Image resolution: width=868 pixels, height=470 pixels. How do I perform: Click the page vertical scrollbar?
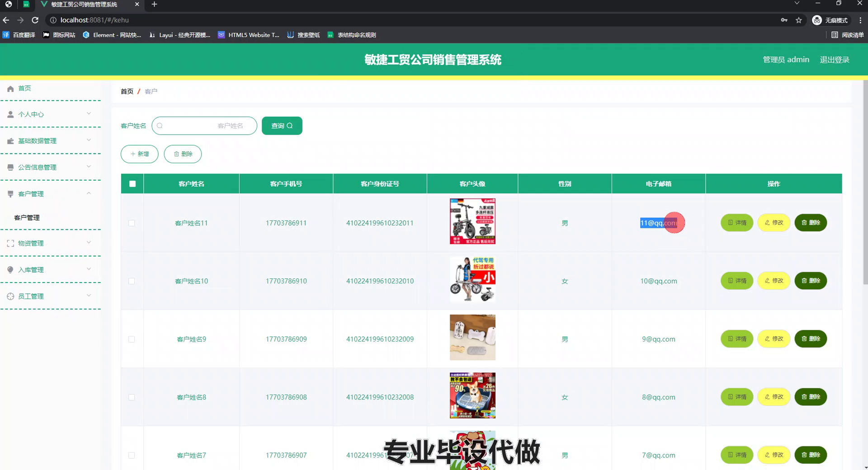(865, 182)
